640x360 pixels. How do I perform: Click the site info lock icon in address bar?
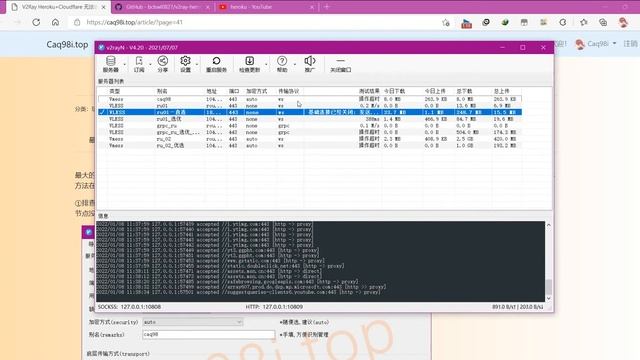(x=77, y=22)
